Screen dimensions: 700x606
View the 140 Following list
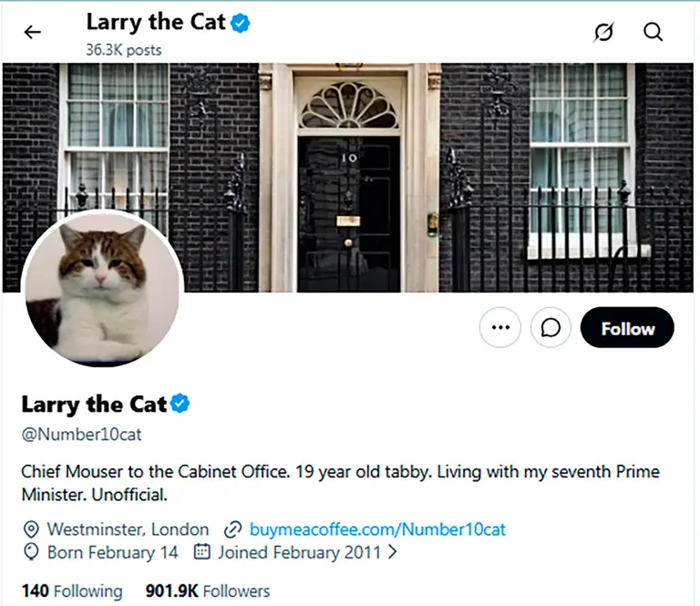(x=72, y=591)
